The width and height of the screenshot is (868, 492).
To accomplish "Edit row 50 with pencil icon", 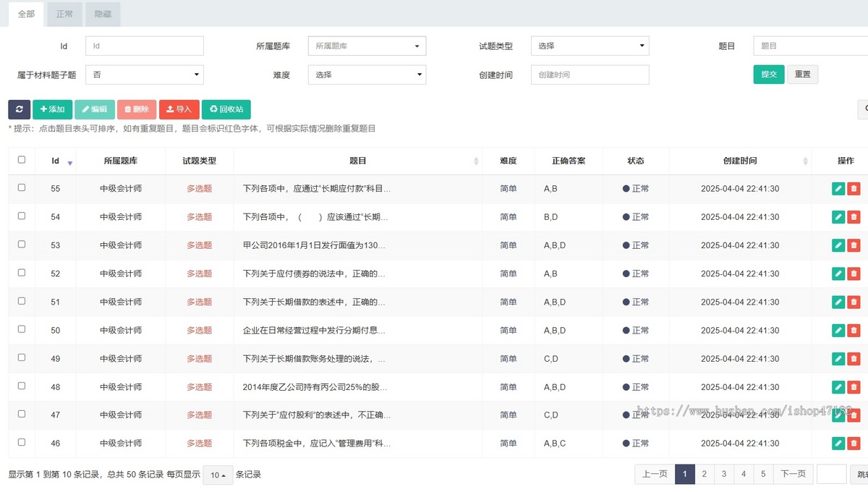I will click(838, 331).
